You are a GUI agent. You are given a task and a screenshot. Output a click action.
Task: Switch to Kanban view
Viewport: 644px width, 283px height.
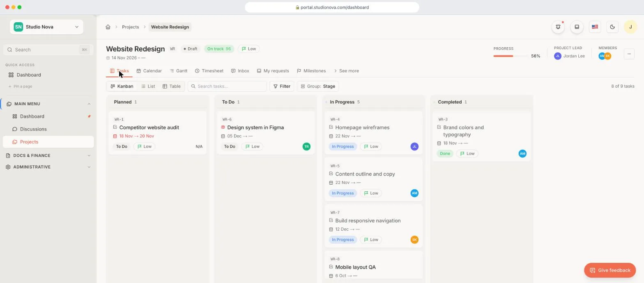[x=122, y=86]
